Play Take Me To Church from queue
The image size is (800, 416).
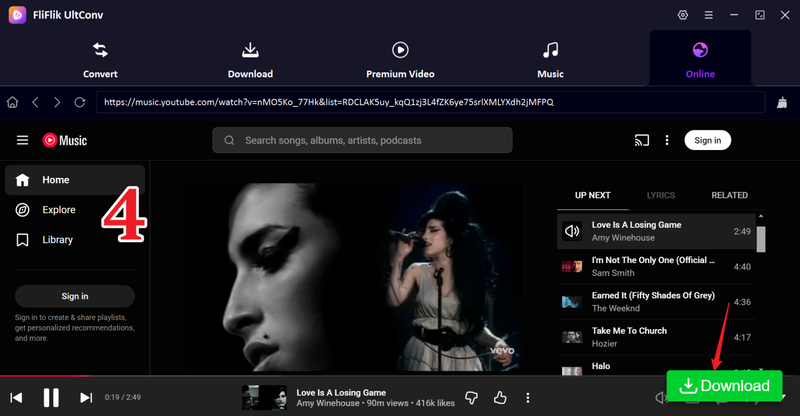pyautogui.click(x=656, y=337)
